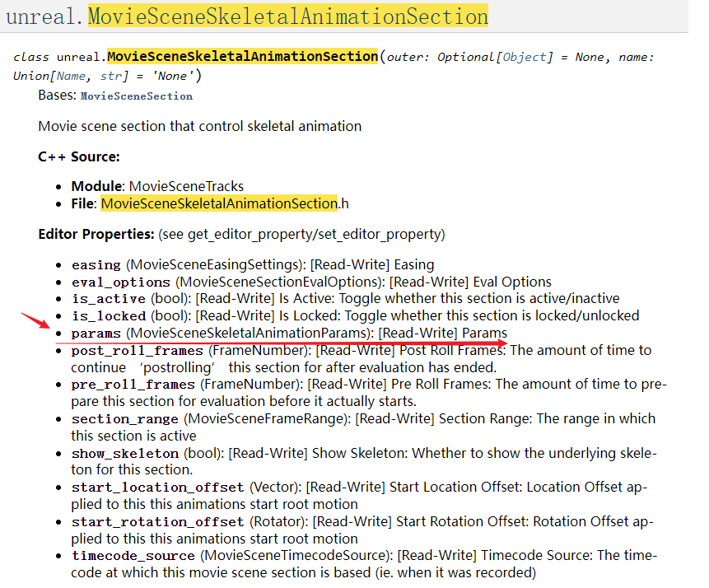Click the 'show_skeleton' property name
The height and width of the screenshot is (588, 709).
(124, 454)
